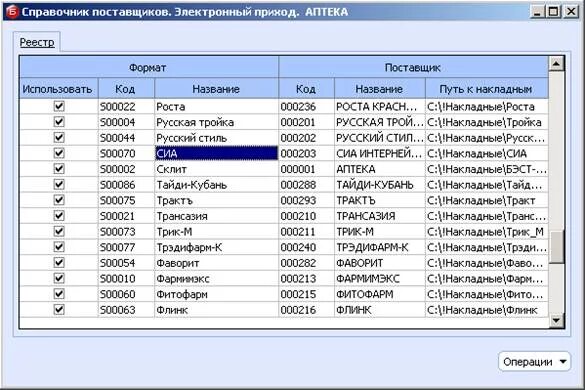Toggle the Склит row checkbox
585x390 pixels.
pyautogui.click(x=59, y=169)
